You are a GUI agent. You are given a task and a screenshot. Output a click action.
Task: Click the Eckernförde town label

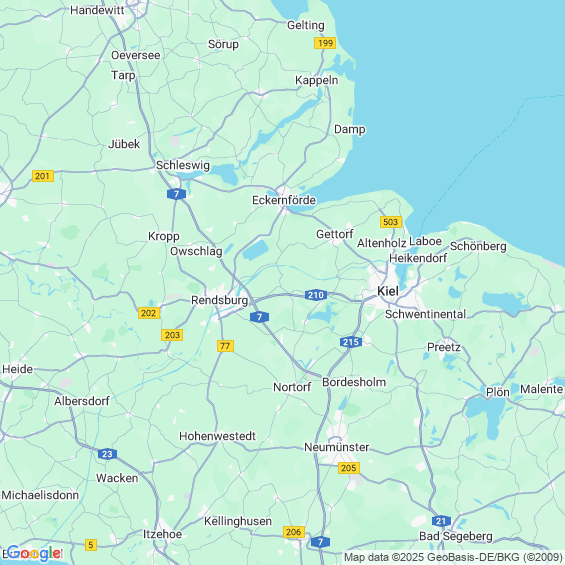click(x=284, y=200)
